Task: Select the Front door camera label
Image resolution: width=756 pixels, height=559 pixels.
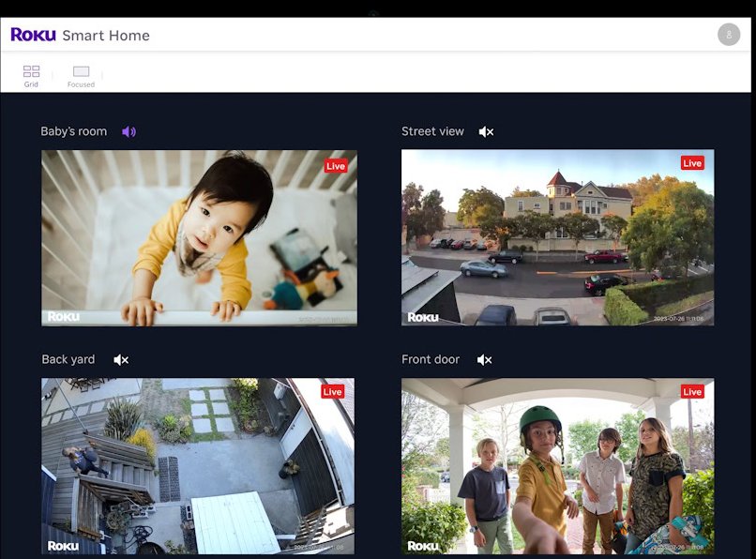Action: click(x=431, y=359)
